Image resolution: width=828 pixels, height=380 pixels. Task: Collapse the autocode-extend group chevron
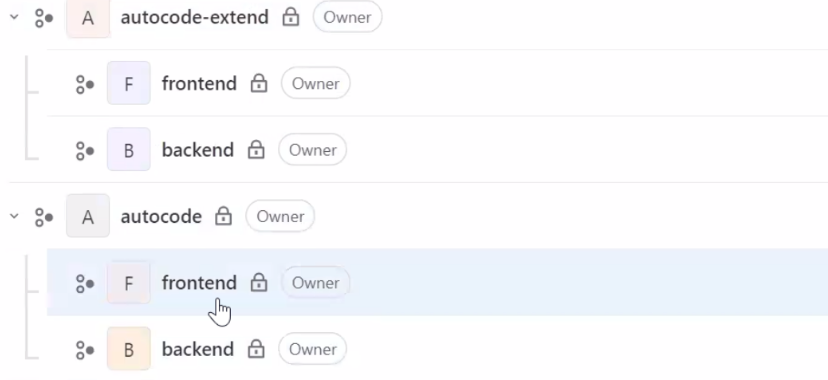coord(14,17)
